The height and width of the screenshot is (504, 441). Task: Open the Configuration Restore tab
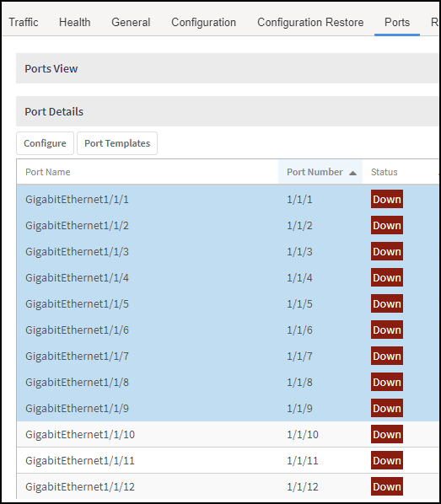[310, 23]
